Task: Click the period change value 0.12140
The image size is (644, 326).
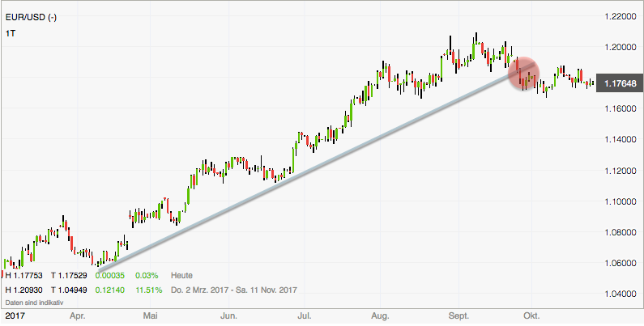Action: 109,290
